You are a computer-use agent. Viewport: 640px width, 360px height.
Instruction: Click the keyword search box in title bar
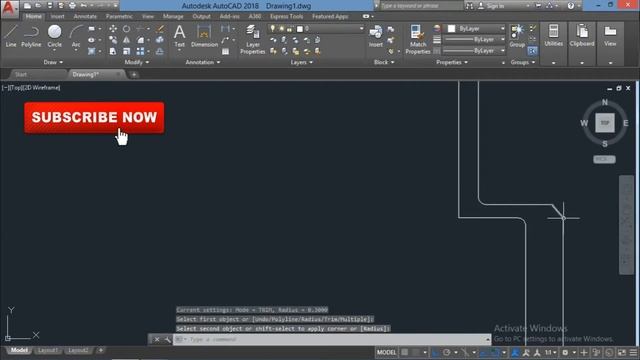(x=420, y=6)
